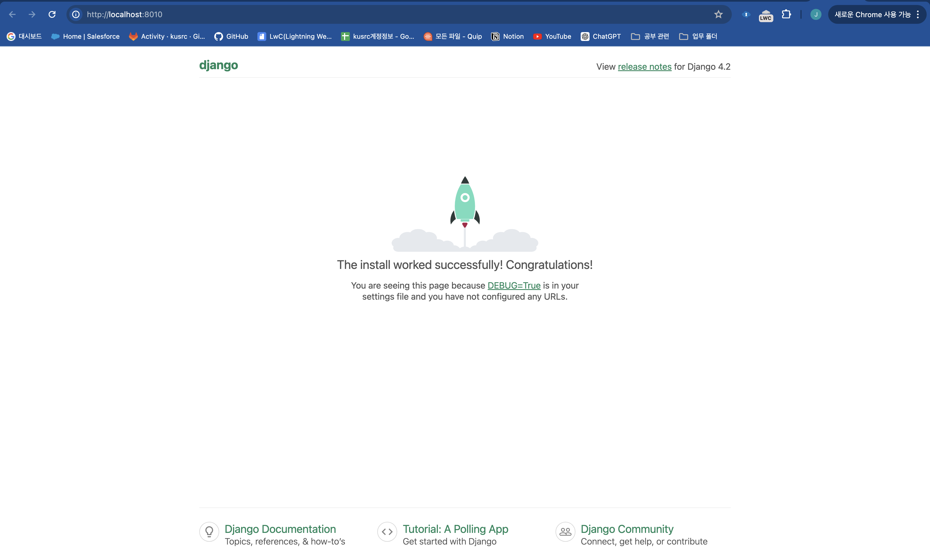Click the django logo heading

(x=219, y=65)
